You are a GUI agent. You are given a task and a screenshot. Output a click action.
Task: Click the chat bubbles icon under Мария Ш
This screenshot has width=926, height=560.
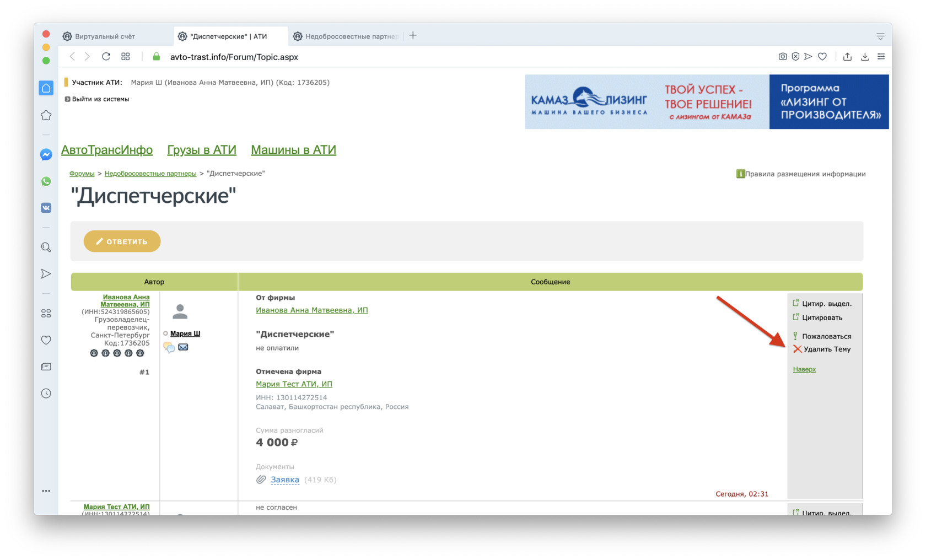169,347
